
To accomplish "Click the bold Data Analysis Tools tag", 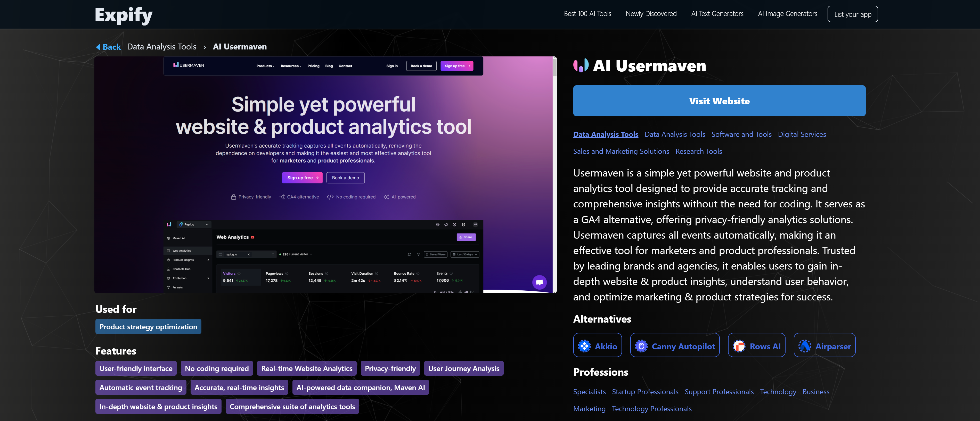I will (606, 134).
